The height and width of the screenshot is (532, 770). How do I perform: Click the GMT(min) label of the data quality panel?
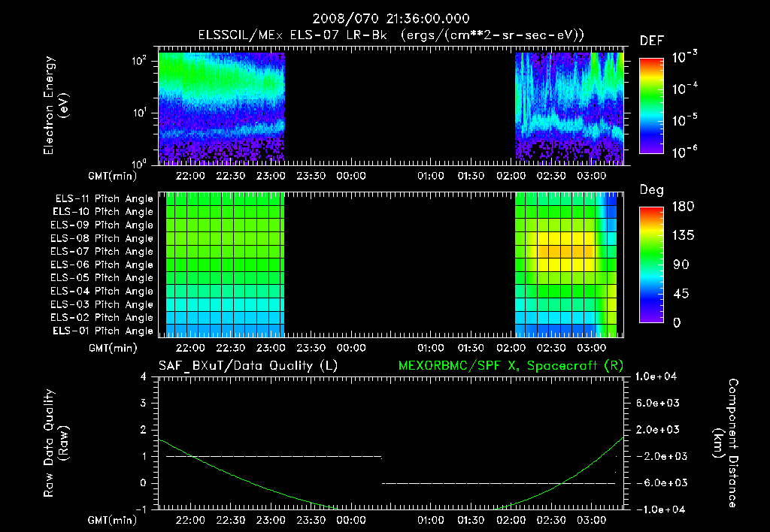113,520
